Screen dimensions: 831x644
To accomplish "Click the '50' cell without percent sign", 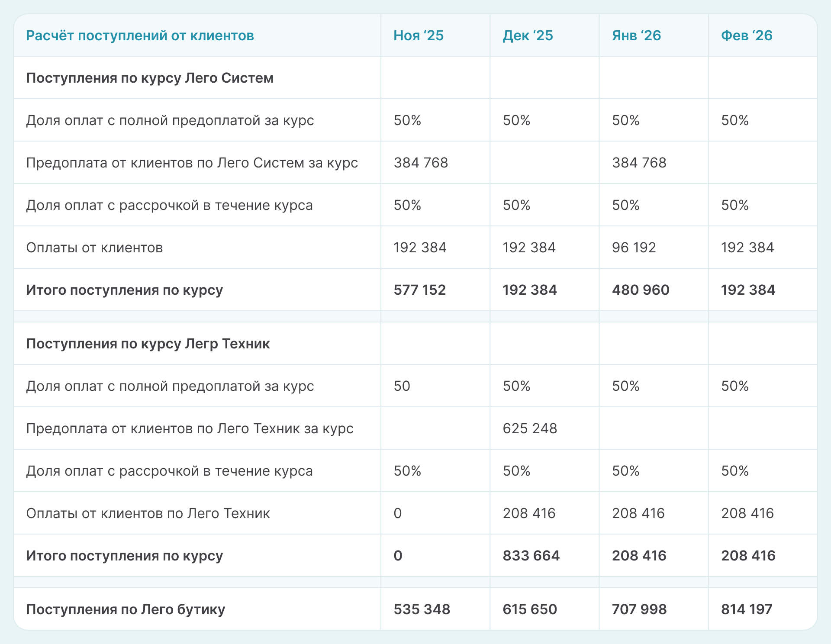I will click(x=402, y=386).
